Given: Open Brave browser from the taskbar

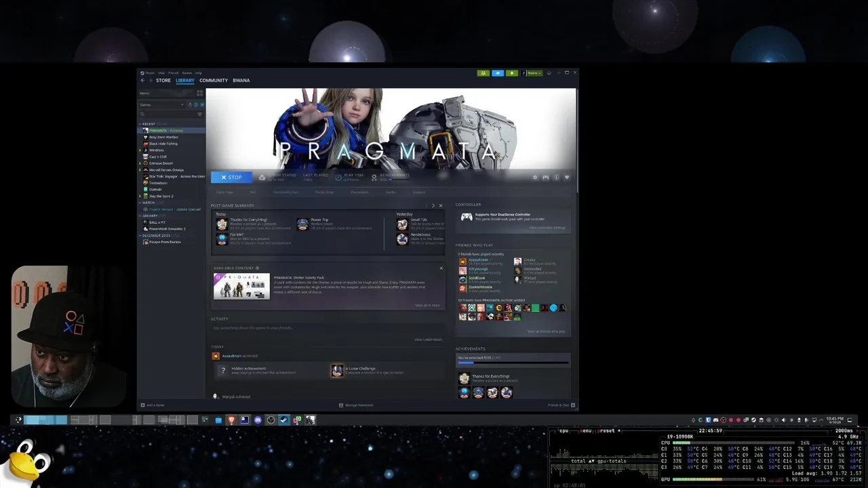Looking at the screenshot, I should tap(231, 420).
